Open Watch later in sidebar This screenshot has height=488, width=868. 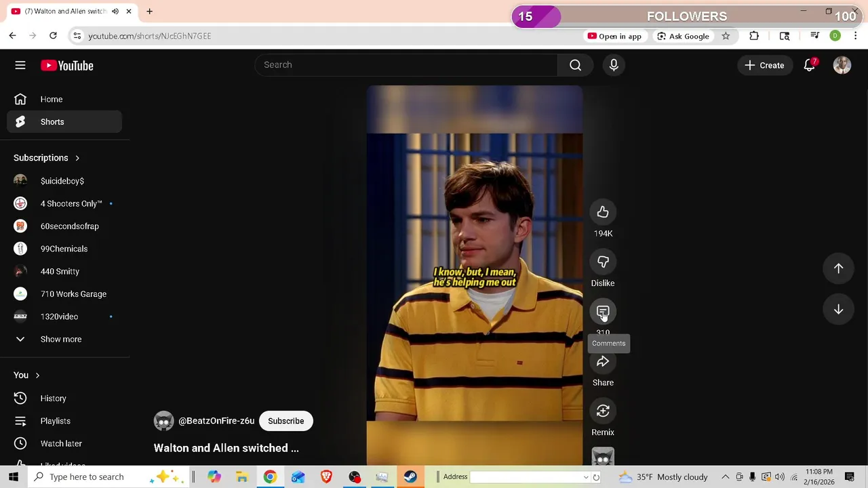point(64,443)
